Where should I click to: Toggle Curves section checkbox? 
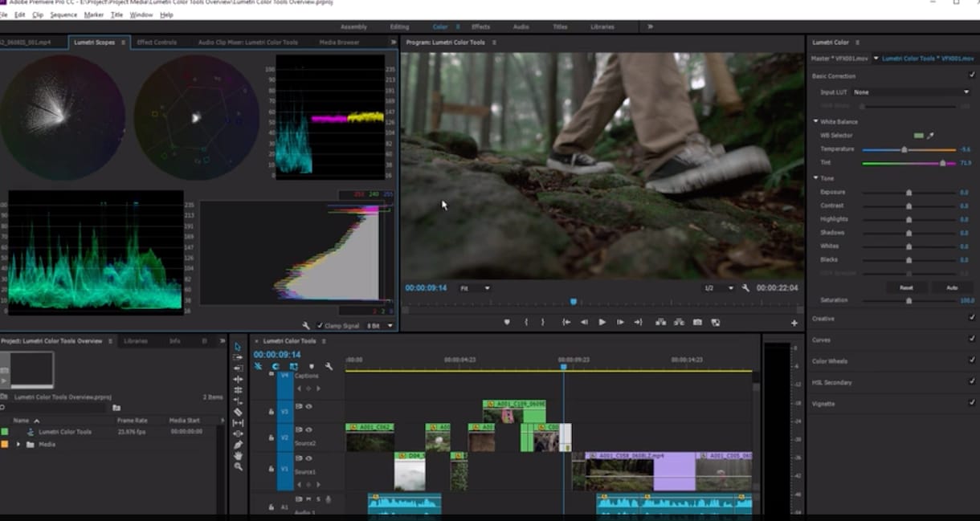tap(972, 340)
